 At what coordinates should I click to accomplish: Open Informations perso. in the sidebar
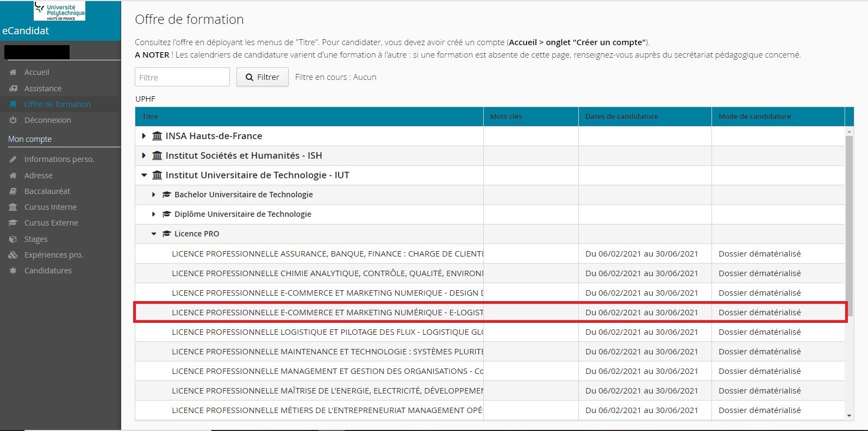(x=60, y=159)
